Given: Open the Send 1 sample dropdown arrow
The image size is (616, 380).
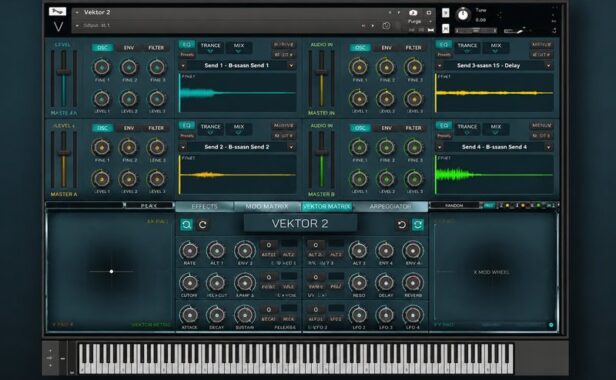Looking at the screenshot, I should (291, 66).
